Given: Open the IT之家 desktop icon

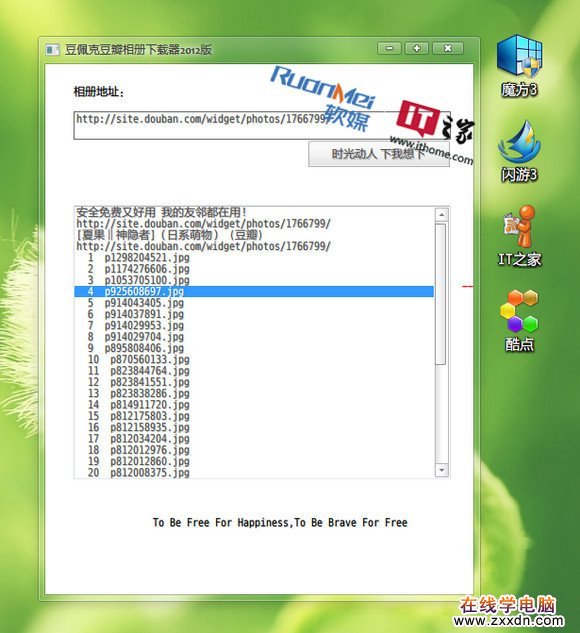Looking at the screenshot, I should [519, 236].
